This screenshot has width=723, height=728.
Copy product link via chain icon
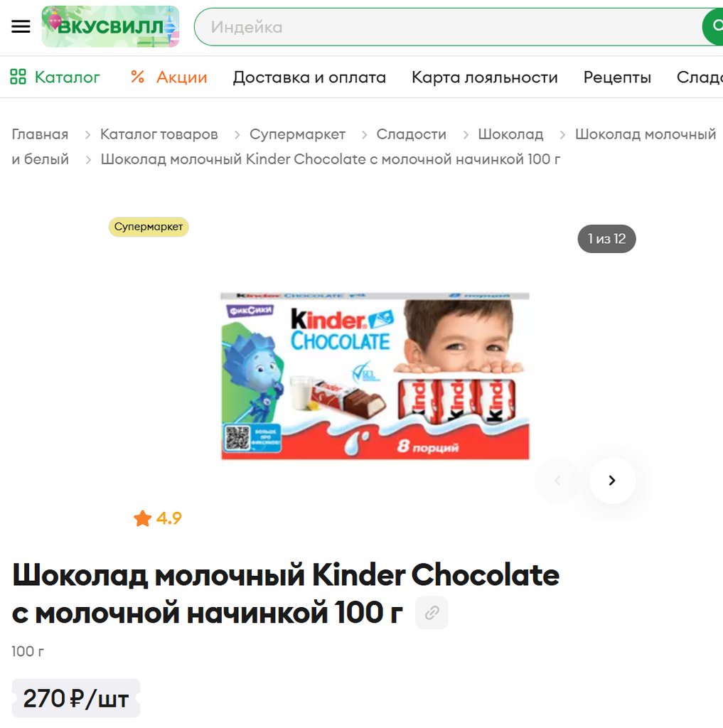coord(432,612)
